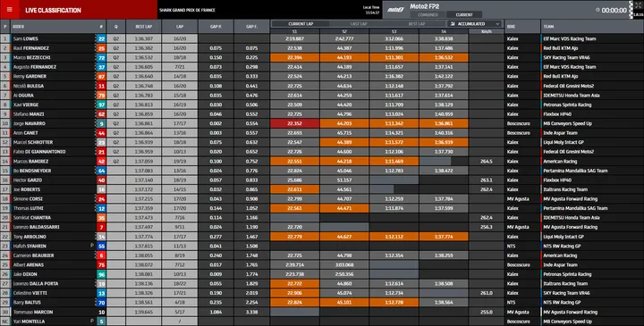Click the S1 sector column header
The image size is (644, 326).
pyautogui.click(x=294, y=31)
